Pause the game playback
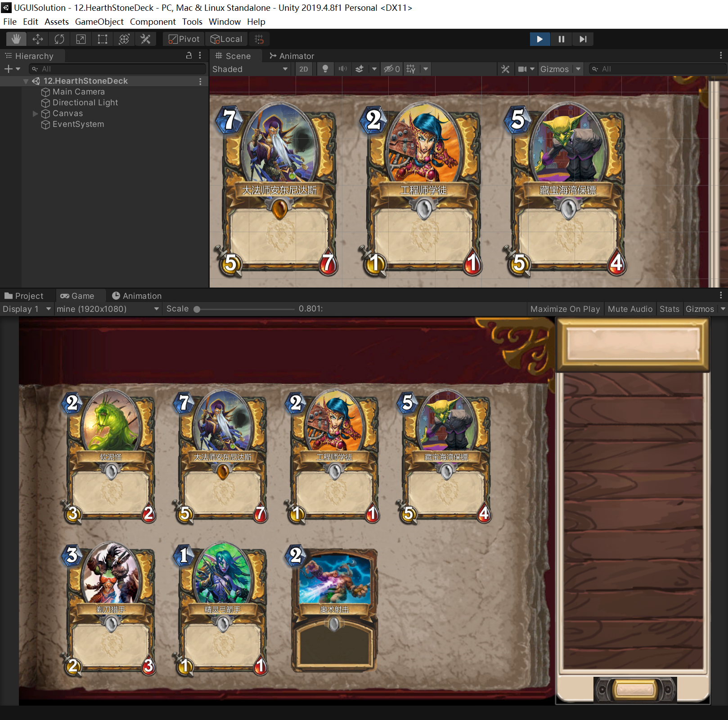728x720 pixels. click(x=562, y=39)
